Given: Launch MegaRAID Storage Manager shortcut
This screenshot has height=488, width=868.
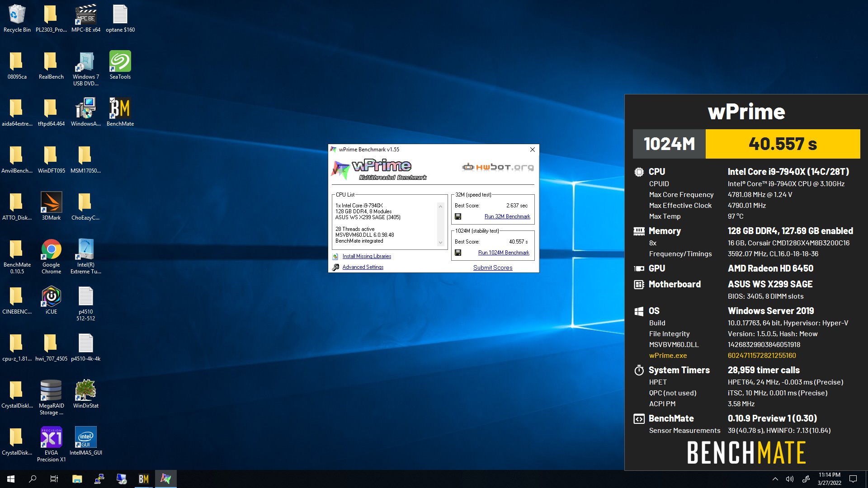Looking at the screenshot, I should click(x=52, y=398).
